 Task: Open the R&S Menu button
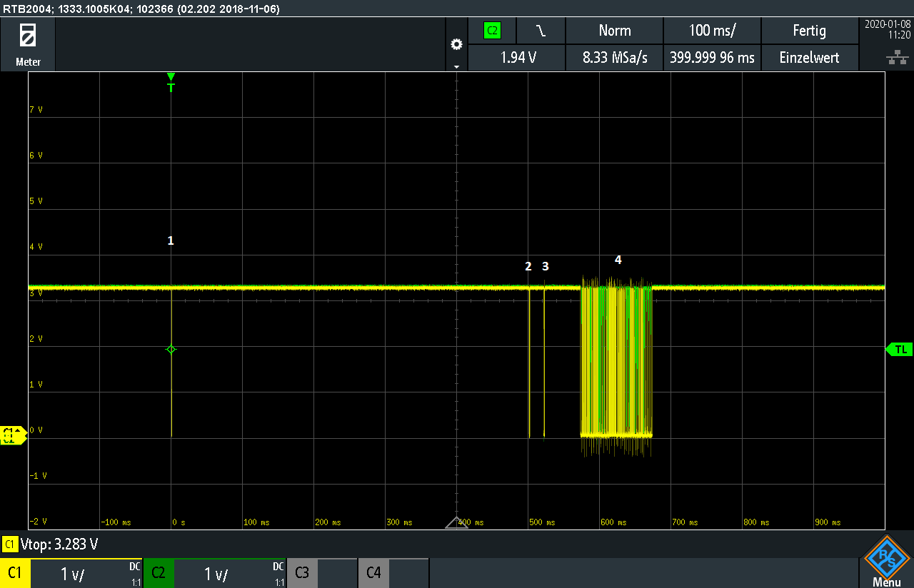pyautogui.click(x=886, y=562)
